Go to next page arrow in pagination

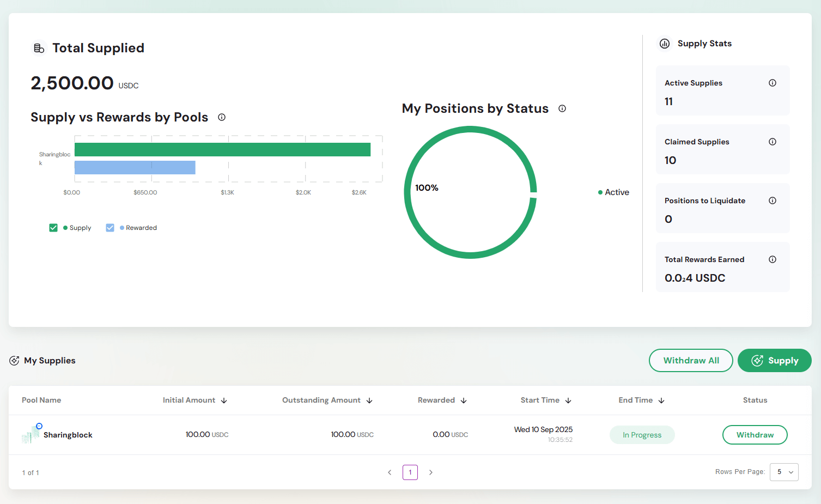(x=430, y=472)
